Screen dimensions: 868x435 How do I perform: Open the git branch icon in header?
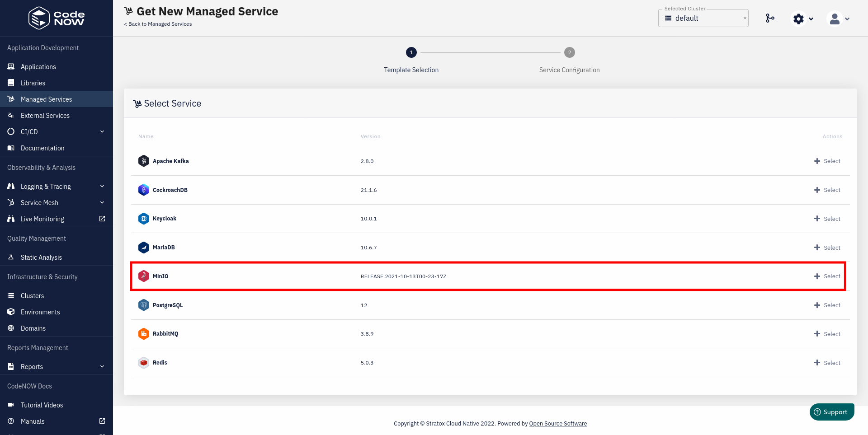(770, 18)
